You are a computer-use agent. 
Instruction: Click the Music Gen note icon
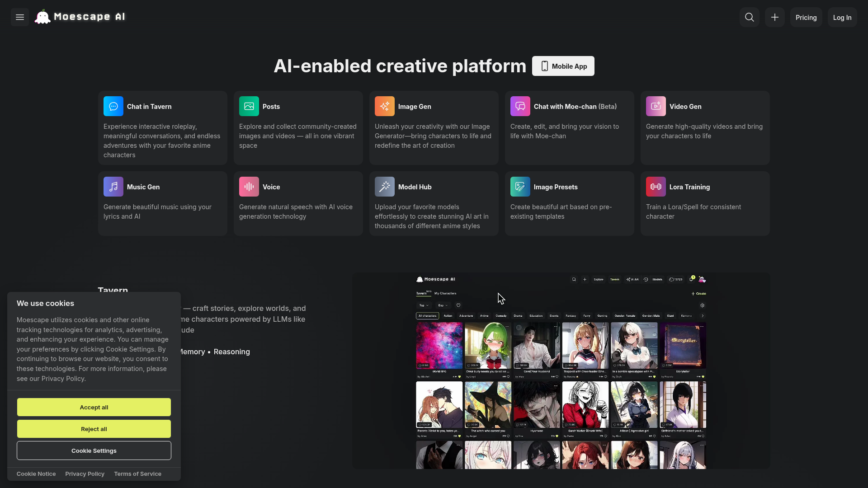point(113,187)
